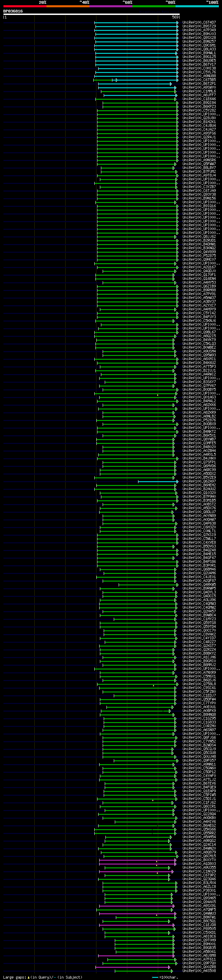Select the query name BP036816
The image size is (222, 980).
pos(13,11)
